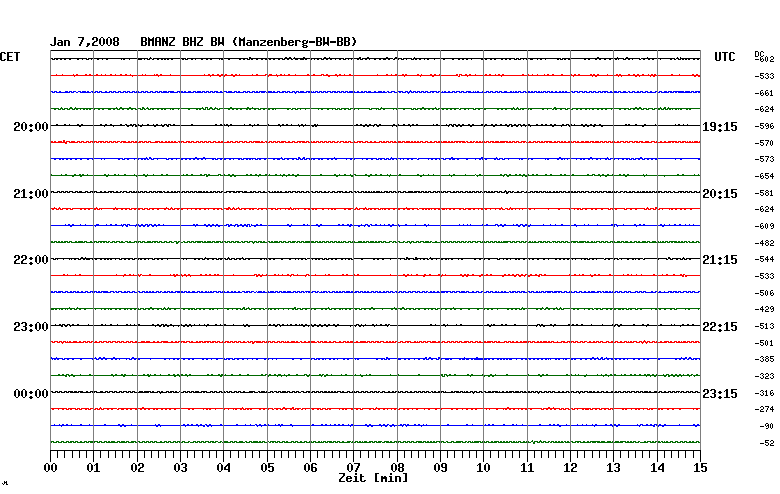Click the x-axis minute label '03'
This screenshot has height=494, width=780.
click(x=181, y=468)
